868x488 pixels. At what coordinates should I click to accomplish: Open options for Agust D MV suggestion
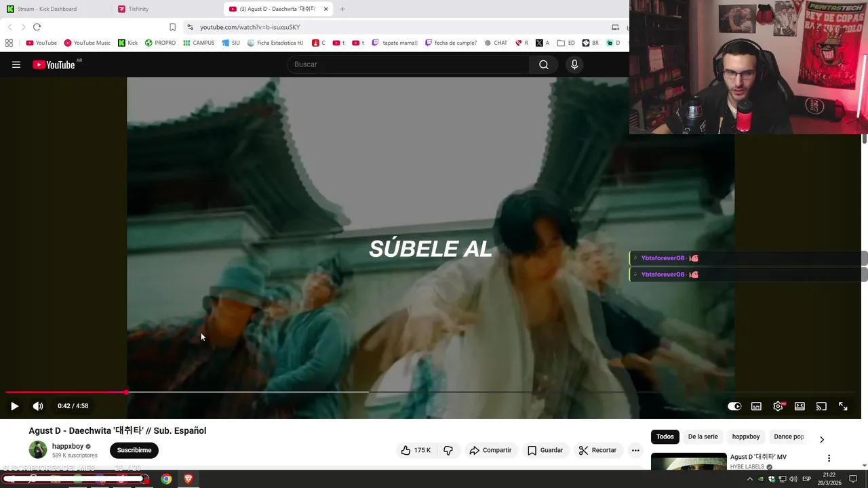(x=829, y=458)
